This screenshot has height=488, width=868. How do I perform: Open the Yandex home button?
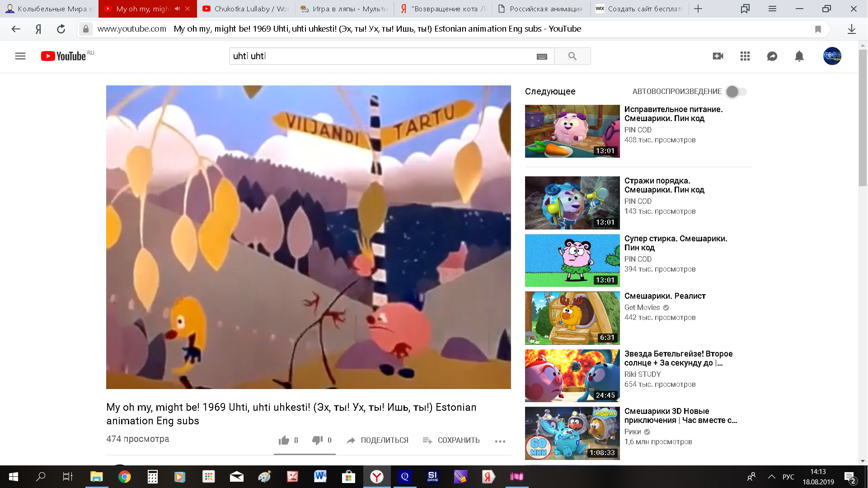pos(38,29)
